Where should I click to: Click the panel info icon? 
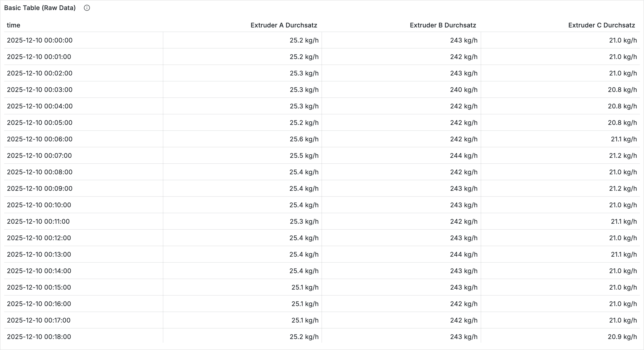tap(87, 8)
